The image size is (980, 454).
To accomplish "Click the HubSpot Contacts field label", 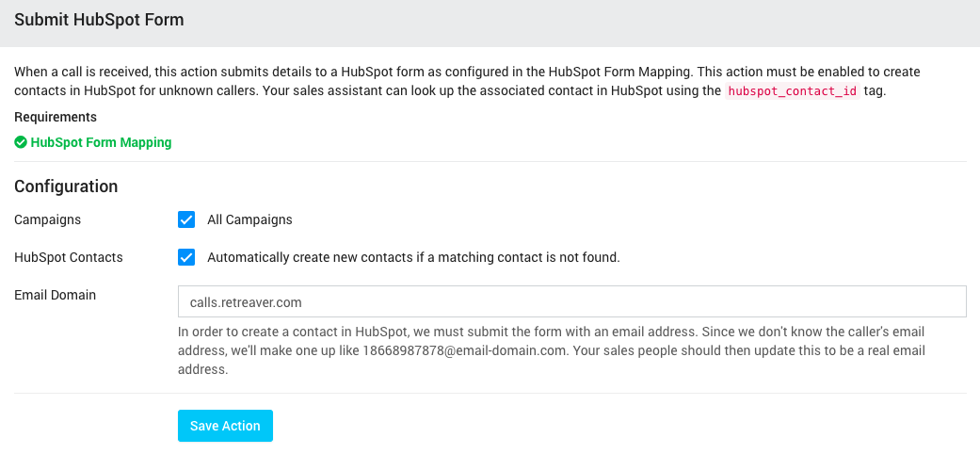I will tap(68, 257).
